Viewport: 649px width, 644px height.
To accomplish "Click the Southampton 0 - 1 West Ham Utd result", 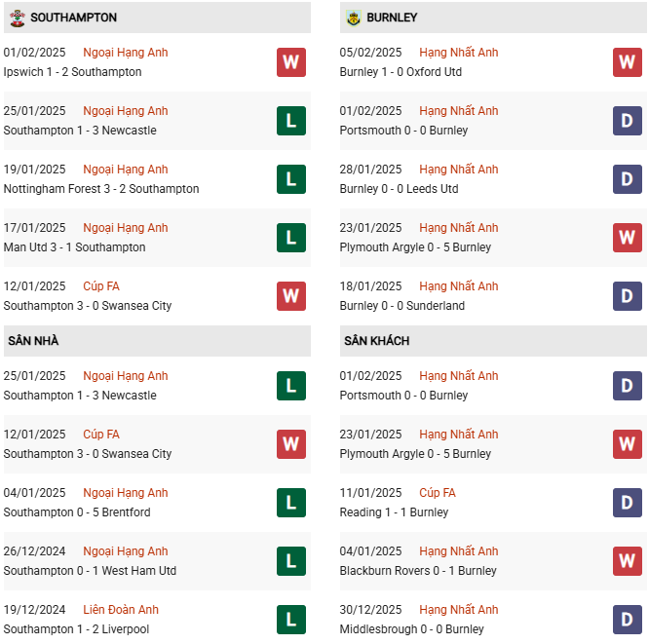I will click(90, 571).
